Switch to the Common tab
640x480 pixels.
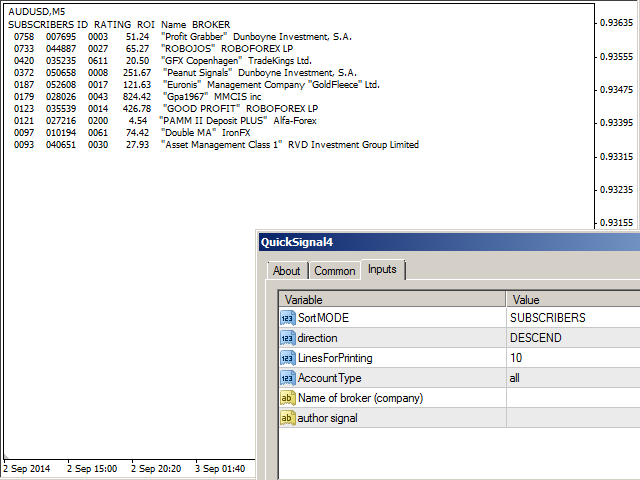click(x=335, y=271)
